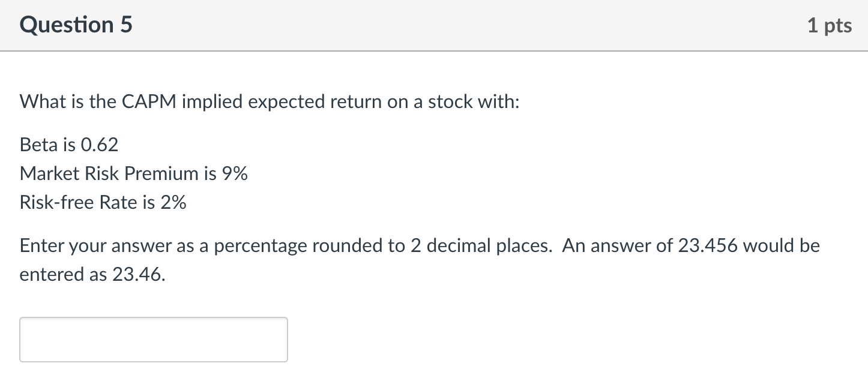
Task: Click the Market Risk Premium is 9% line
Action: (133, 173)
